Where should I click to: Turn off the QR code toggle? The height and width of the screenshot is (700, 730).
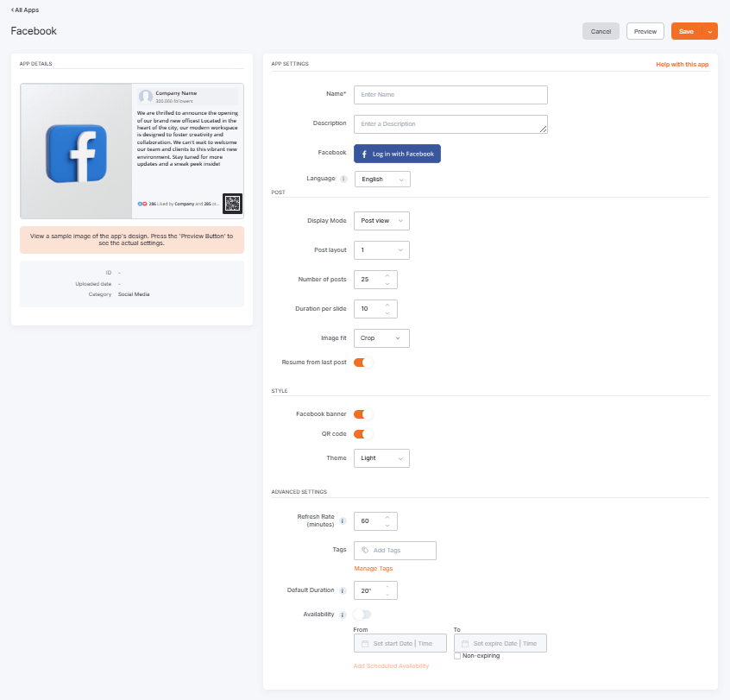[362, 433]
